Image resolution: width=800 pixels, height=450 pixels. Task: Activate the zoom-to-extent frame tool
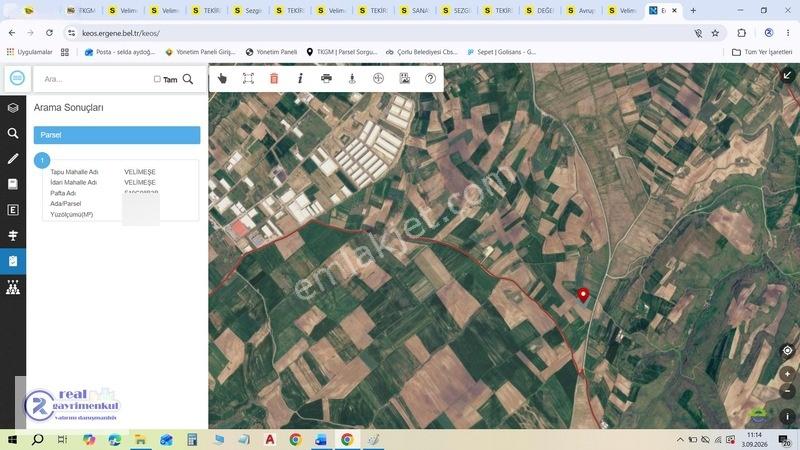(248, 78)
